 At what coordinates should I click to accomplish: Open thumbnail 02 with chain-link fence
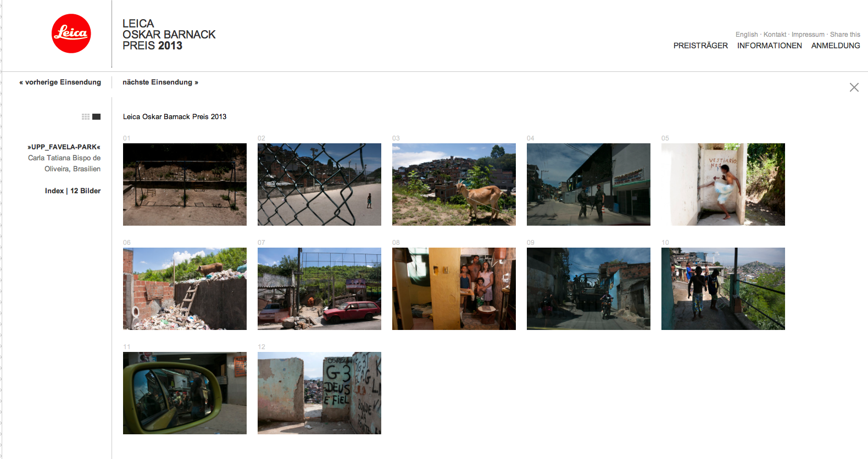tap(319, 184)
